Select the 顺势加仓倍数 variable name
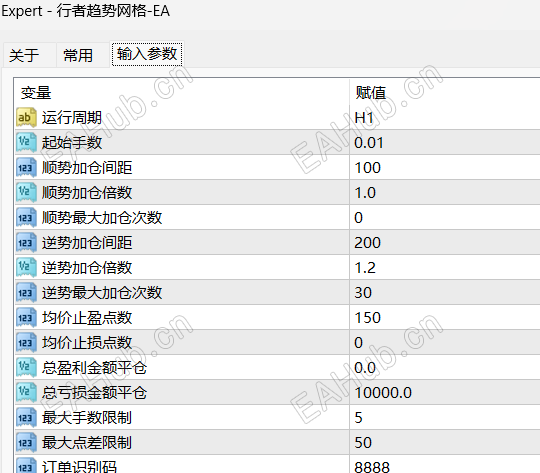The image size is (540, 473). coord(87,193)
